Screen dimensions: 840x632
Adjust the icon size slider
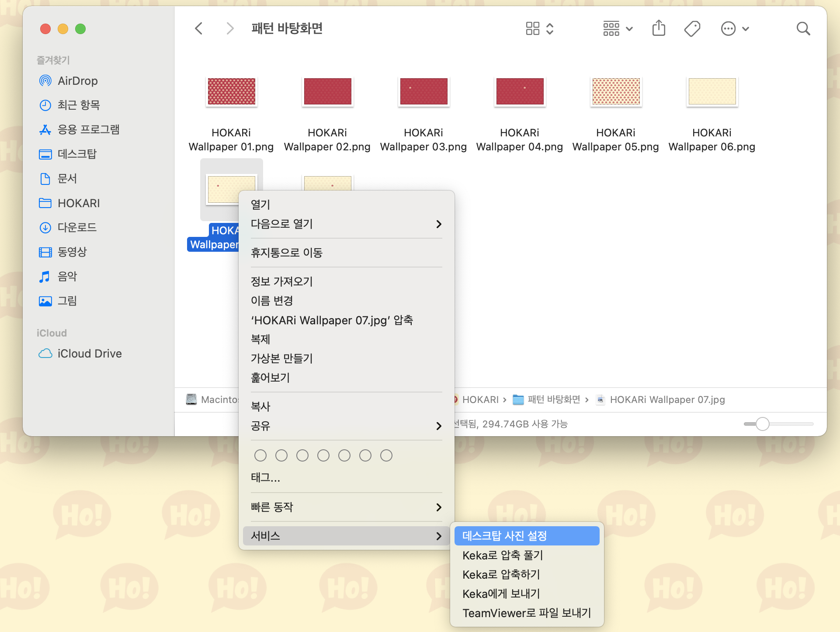pyautogui.click(x=763, y=424)
